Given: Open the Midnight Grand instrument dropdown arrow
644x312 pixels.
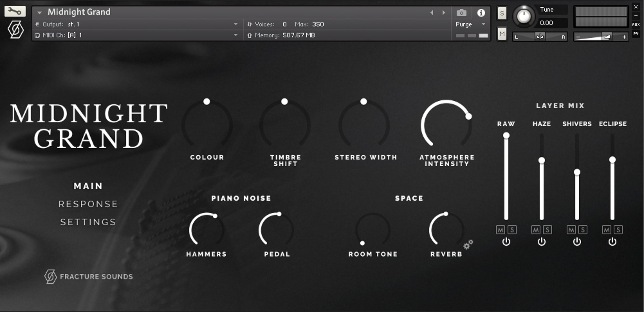Looking at the screenshot, I should (40, 13).
